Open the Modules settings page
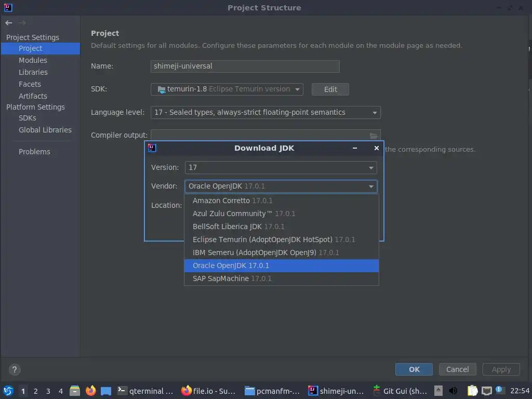 coord(33,60)
